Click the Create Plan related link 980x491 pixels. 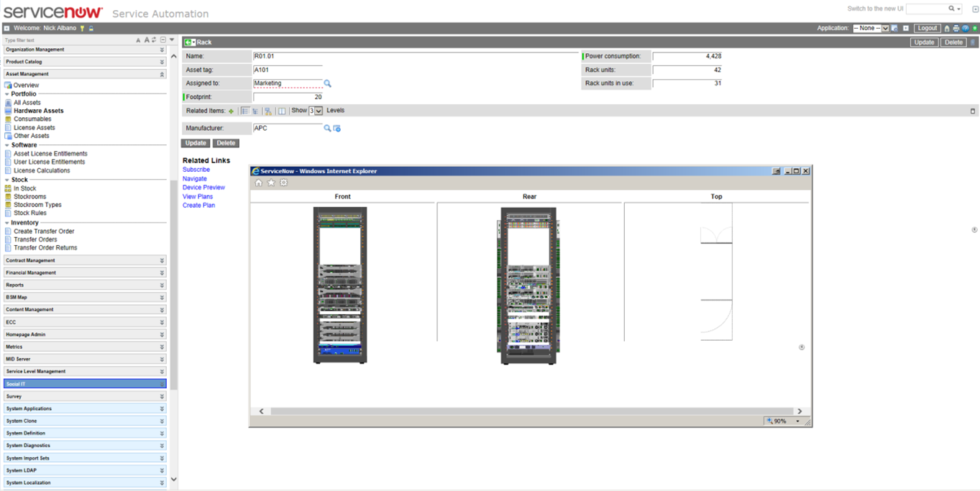[198, 206]
